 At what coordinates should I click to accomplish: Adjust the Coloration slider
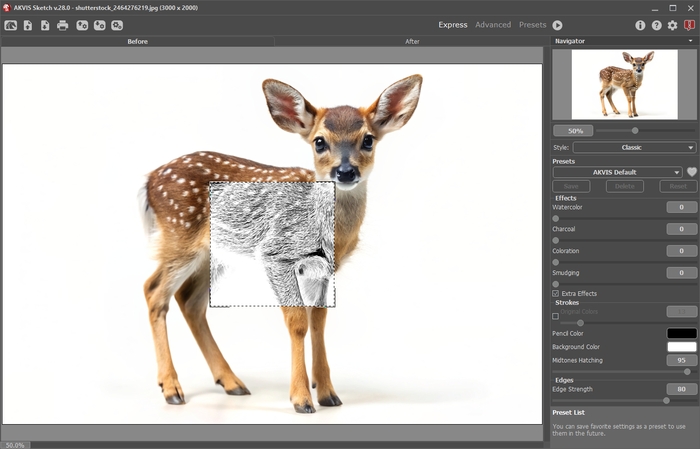[x=556, y=262]
